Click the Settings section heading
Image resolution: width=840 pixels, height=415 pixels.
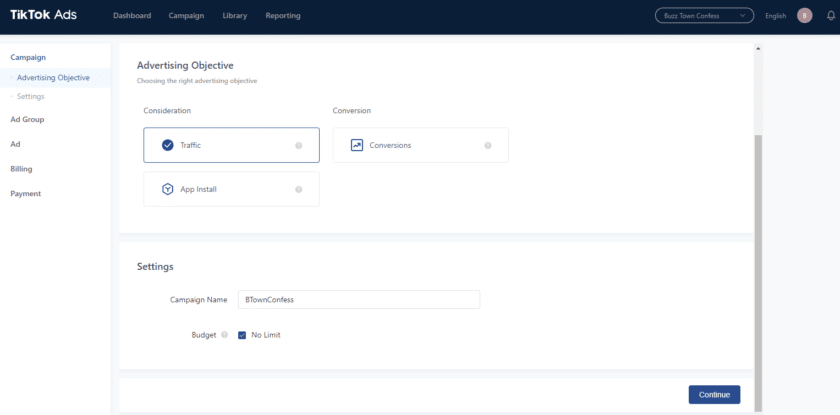pos(155,266)
